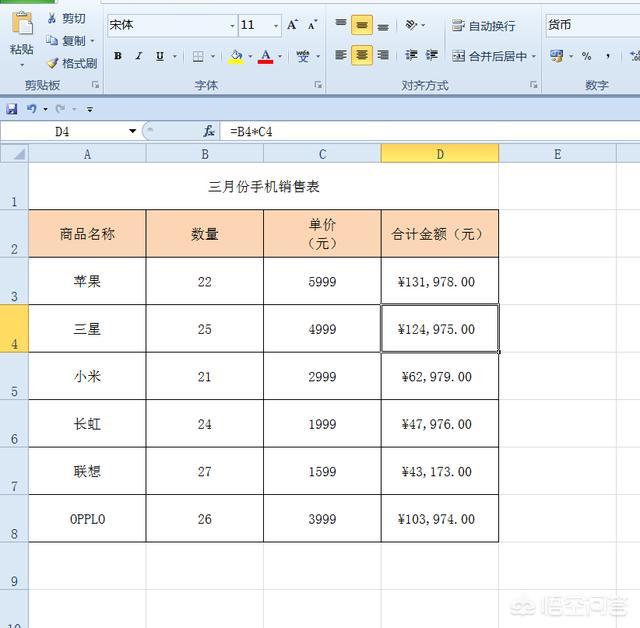Open the font name dropdown (宋体)
This screenshot has height=628, width=640.
[x=232, y=26]
